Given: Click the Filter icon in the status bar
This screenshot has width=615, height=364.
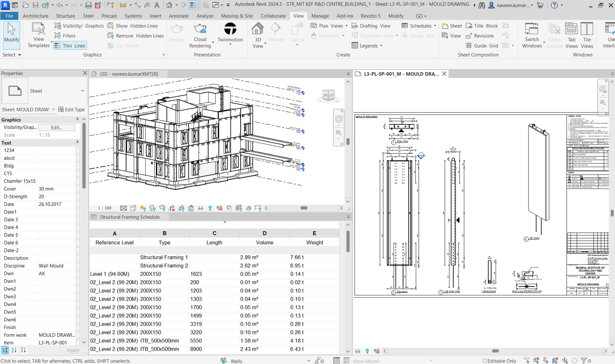Looking at the screenshot, I should tap(584, 360).
